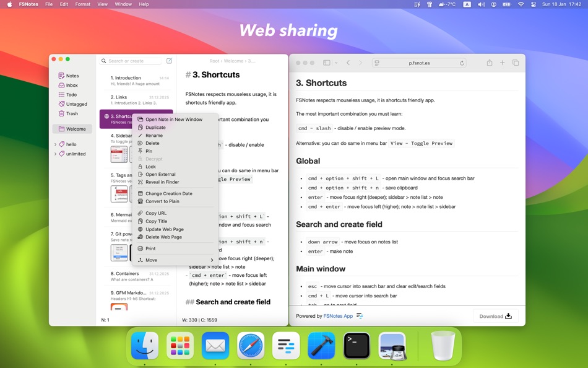Lock the Shortcuts note
Viewport: 588px width, 368px height.
pyautogui.click(x=149, y=167)
